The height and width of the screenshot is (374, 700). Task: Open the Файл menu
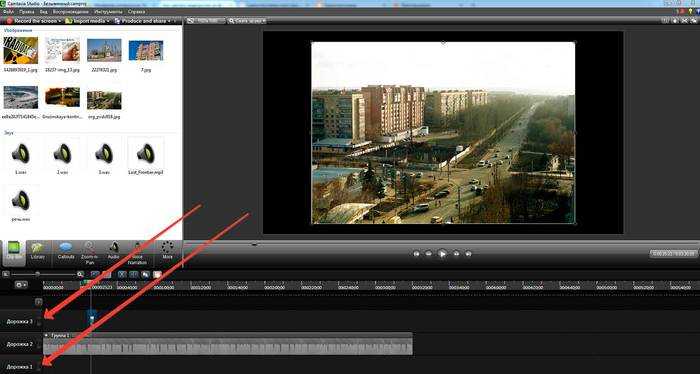tap(8, 12)
